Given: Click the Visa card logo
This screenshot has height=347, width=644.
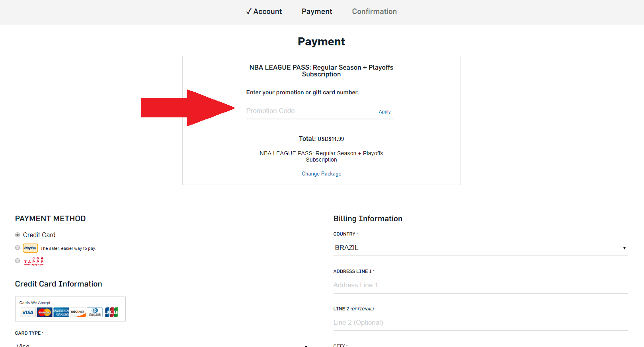Looking at the screenshot, I should pyautogui.click(x=28, y=312).
